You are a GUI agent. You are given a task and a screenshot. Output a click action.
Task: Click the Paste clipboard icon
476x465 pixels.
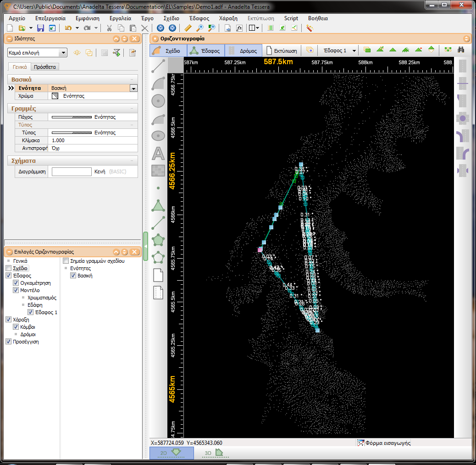[x=133, y=28]
